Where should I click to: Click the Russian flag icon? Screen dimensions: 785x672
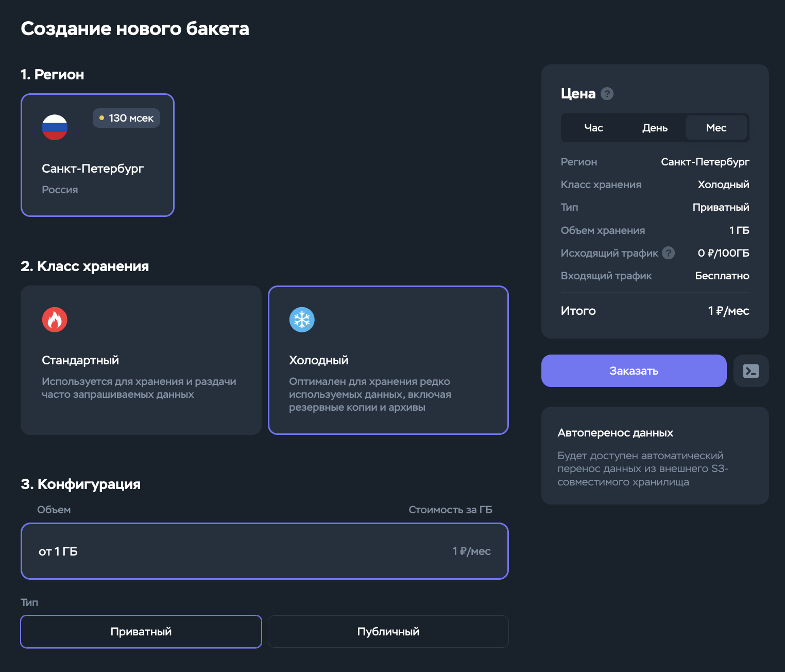(x=55, y=127)
